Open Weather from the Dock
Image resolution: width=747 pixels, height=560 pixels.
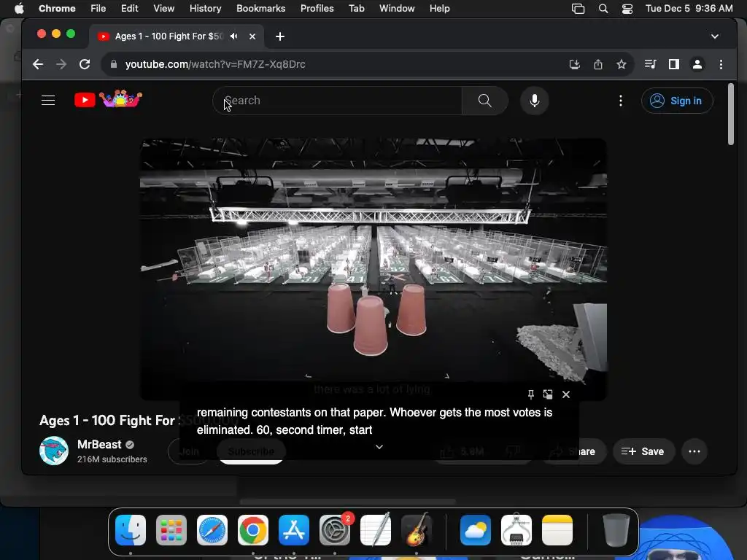(476, 530)
